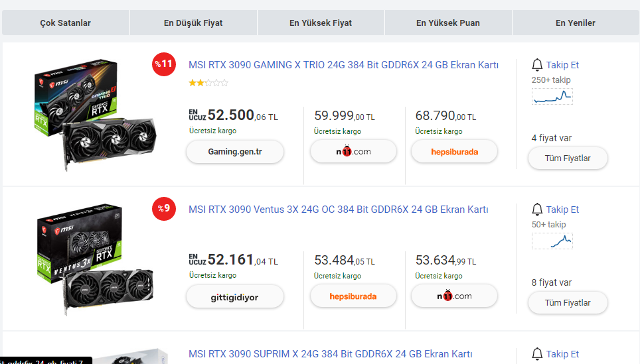Open hepsiburada offer for Ventus 3X
640x364 pixels.
coord(353,296)
